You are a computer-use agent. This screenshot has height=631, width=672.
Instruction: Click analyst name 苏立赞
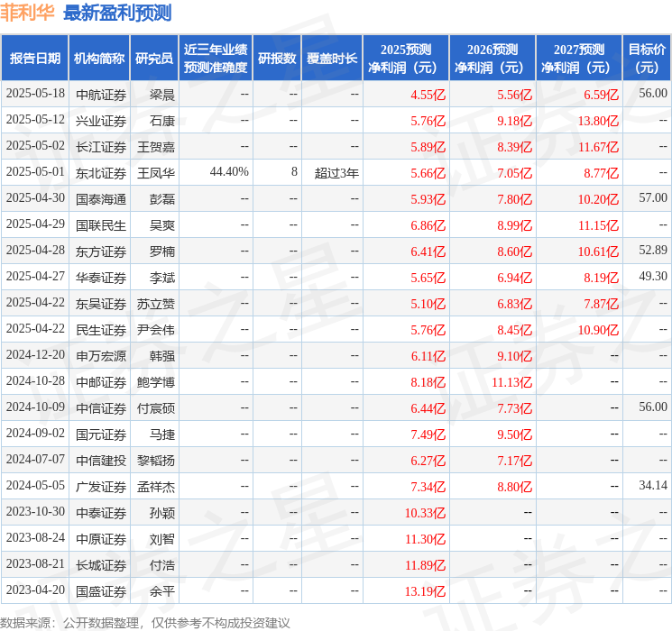pos(156,304)
